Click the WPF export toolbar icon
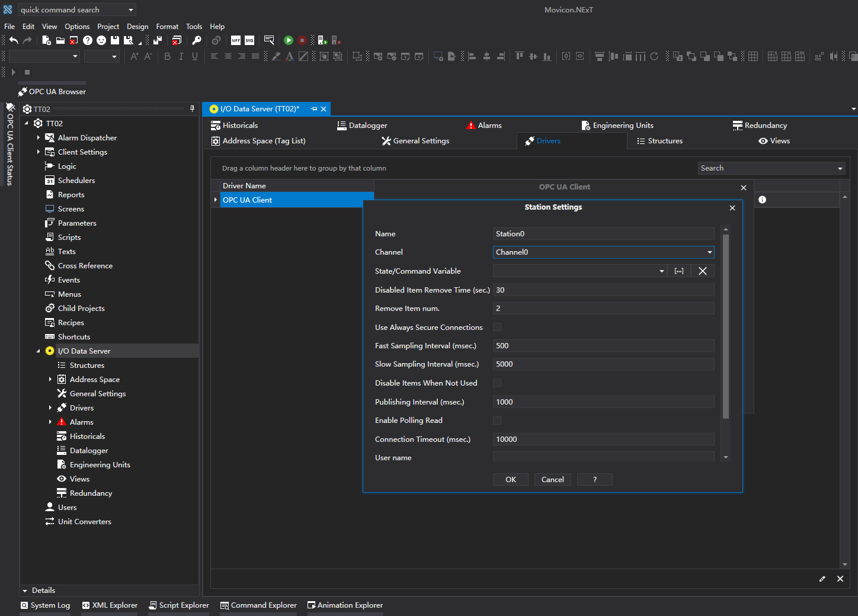Image resolution: width=858 pixels, height=616 pixels. coord(236,40)
